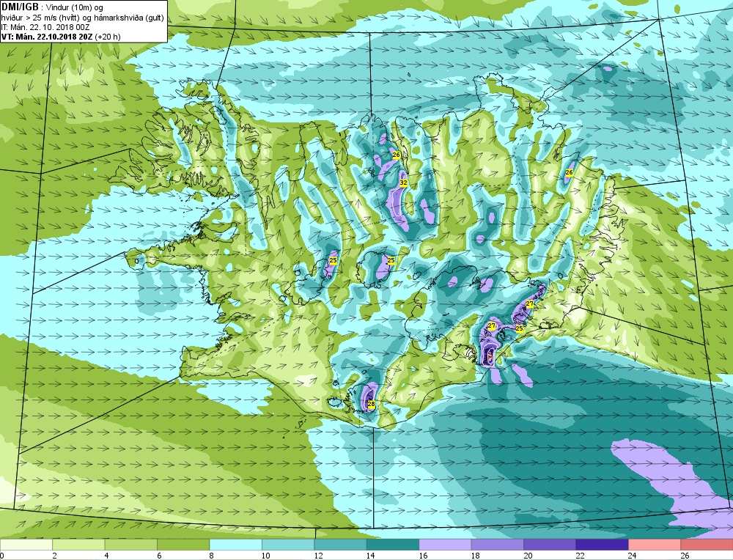Click the legend scale number 12

(318, 556)
